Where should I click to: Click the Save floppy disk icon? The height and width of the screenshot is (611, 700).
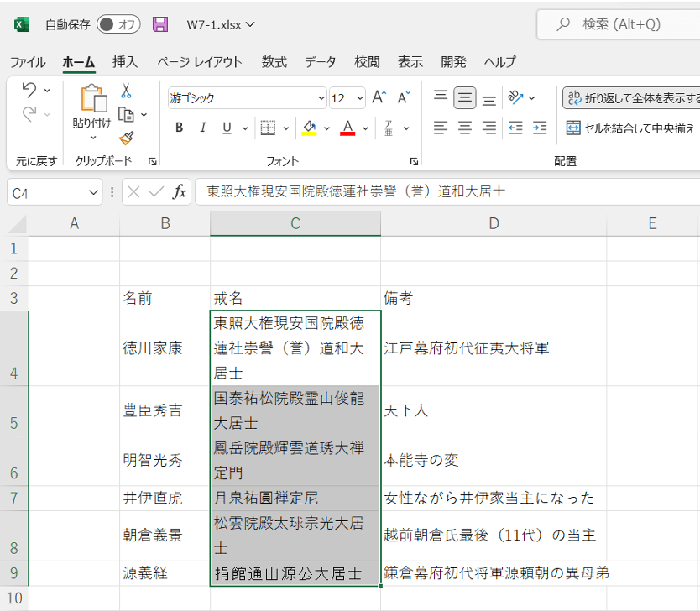[160, 24]
